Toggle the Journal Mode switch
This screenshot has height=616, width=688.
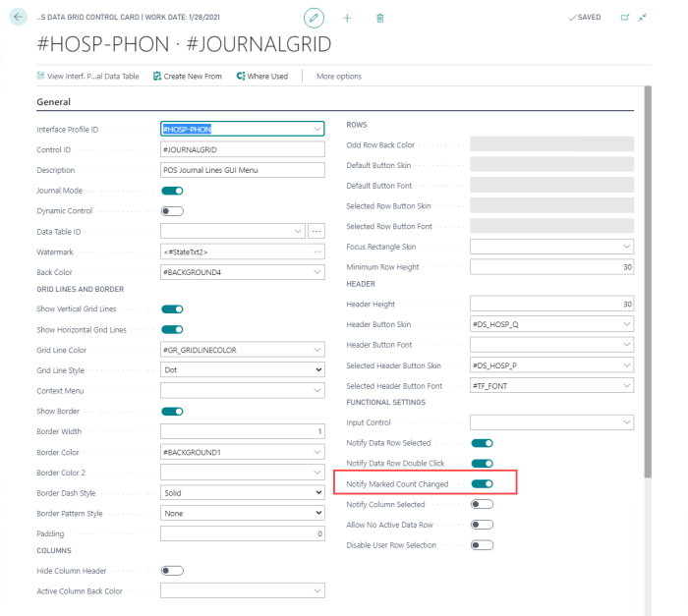172,191
